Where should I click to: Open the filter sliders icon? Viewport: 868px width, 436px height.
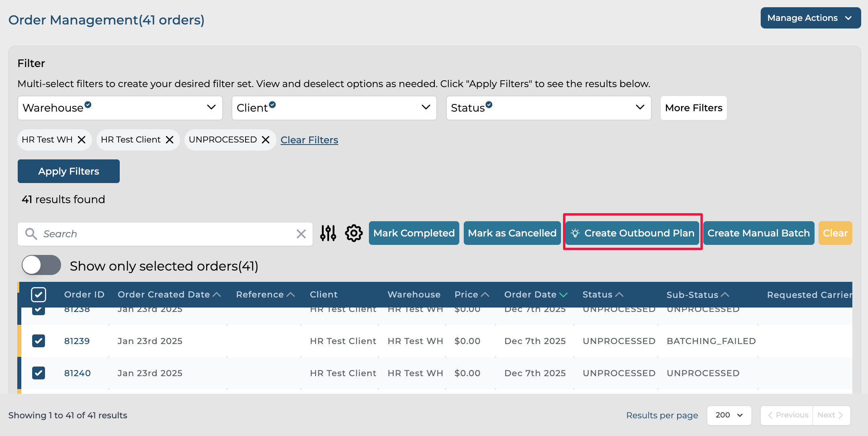(328, 233)
